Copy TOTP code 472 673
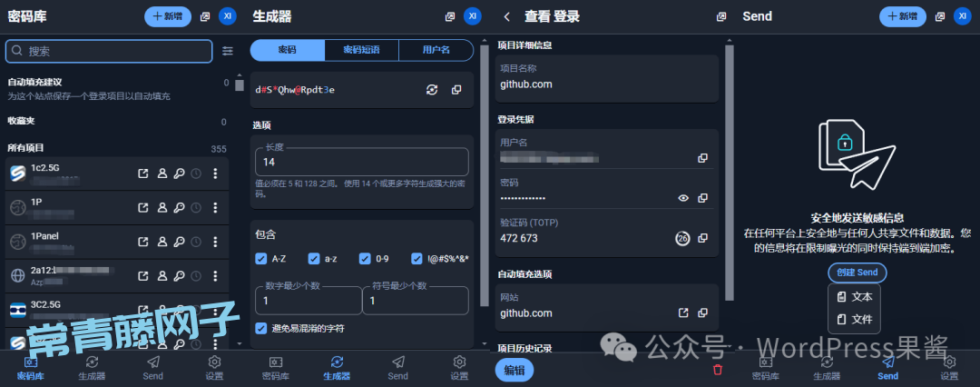980x387 pixels. tap(702, 238)
